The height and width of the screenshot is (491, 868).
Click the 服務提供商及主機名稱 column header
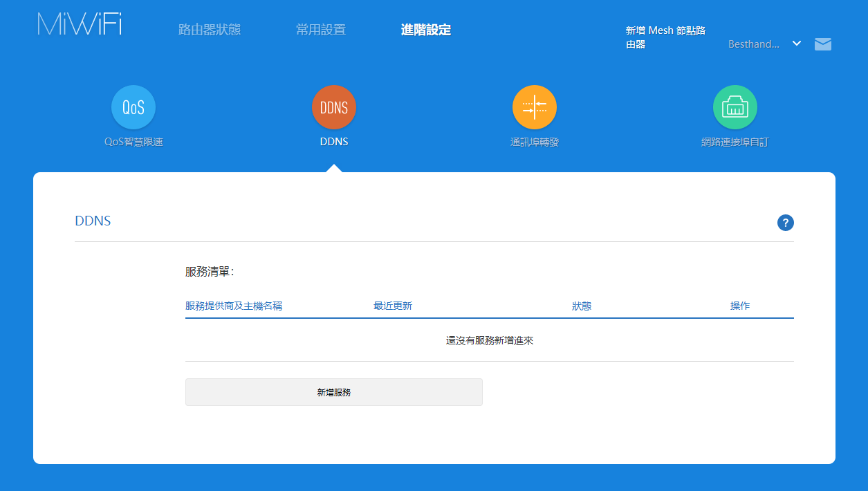pos(234,306)
